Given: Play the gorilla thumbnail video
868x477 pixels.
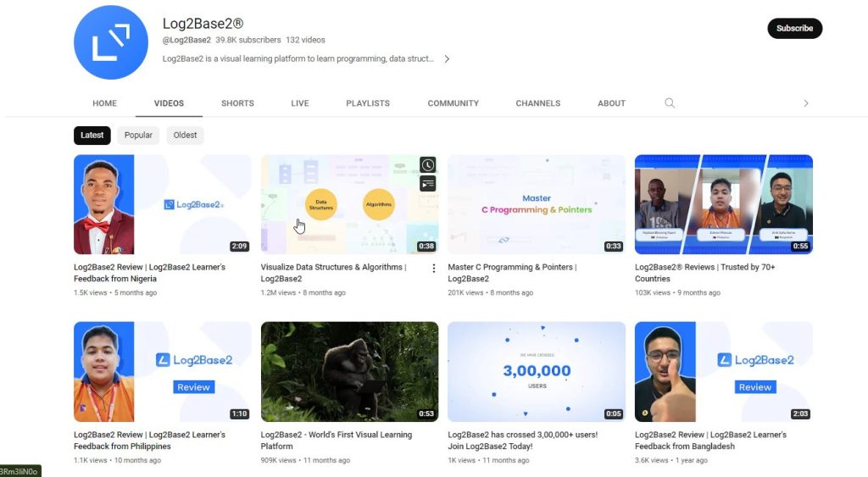Looking at the screenshot, I should (x=349, y=371).
